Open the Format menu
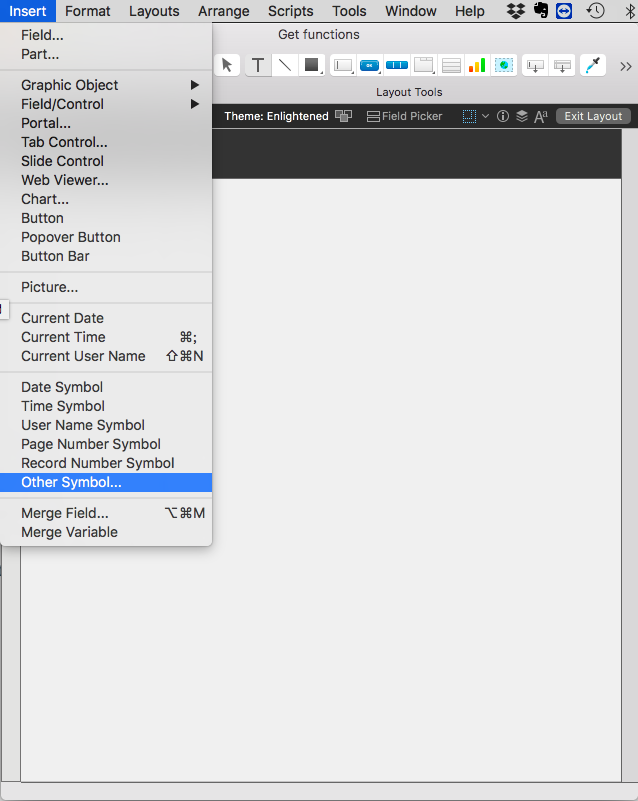Screen dimensions: 638x801 click(x=87, y=11)
